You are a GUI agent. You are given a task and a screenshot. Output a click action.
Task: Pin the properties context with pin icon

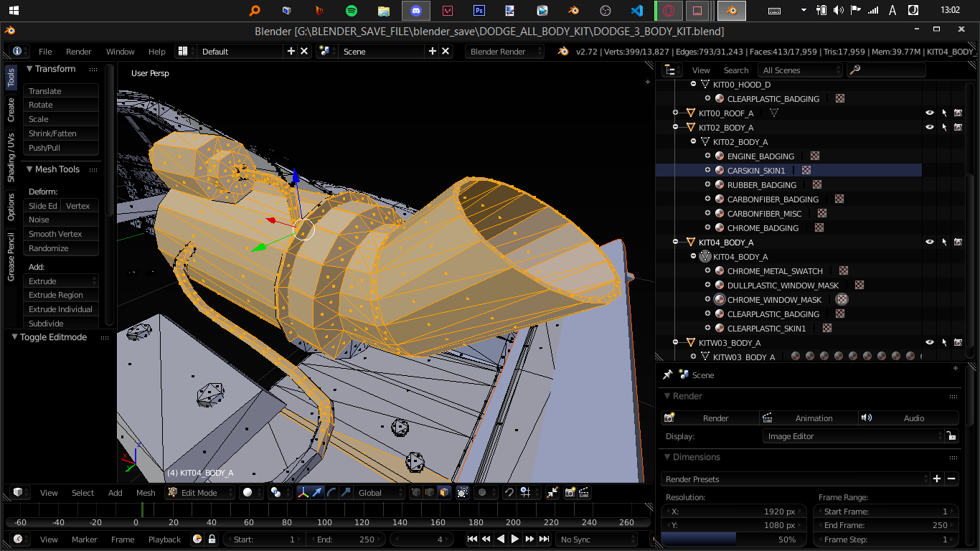tap(667, 375)
